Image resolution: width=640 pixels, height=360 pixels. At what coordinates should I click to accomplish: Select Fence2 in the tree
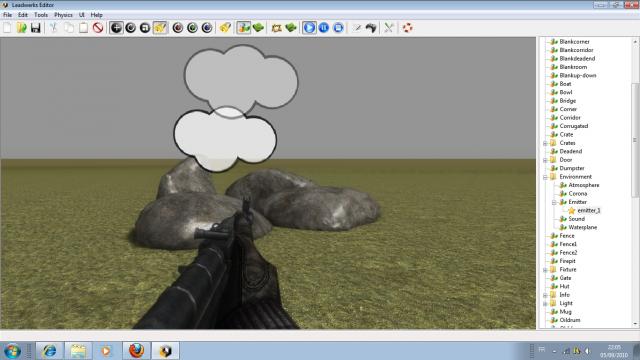point(568,253)
